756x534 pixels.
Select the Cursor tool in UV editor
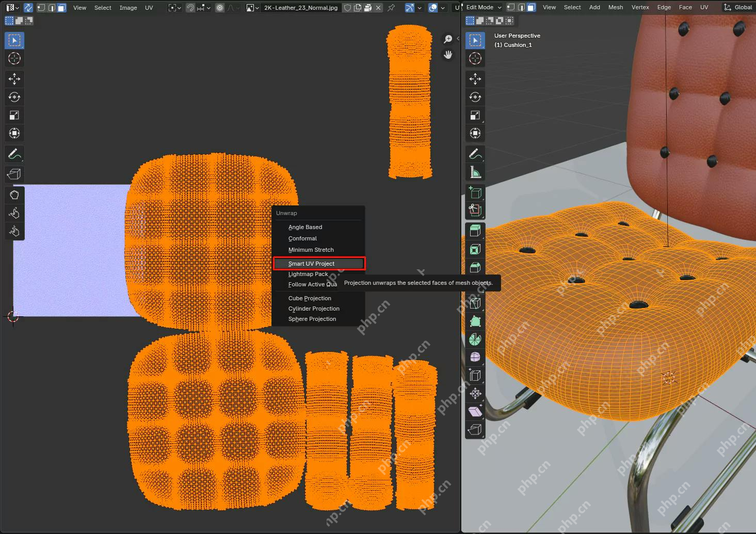14,58
